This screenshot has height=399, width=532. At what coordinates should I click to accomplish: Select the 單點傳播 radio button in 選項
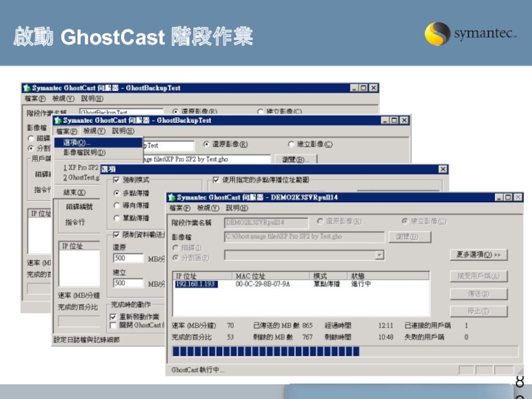(x=117, y=218)
